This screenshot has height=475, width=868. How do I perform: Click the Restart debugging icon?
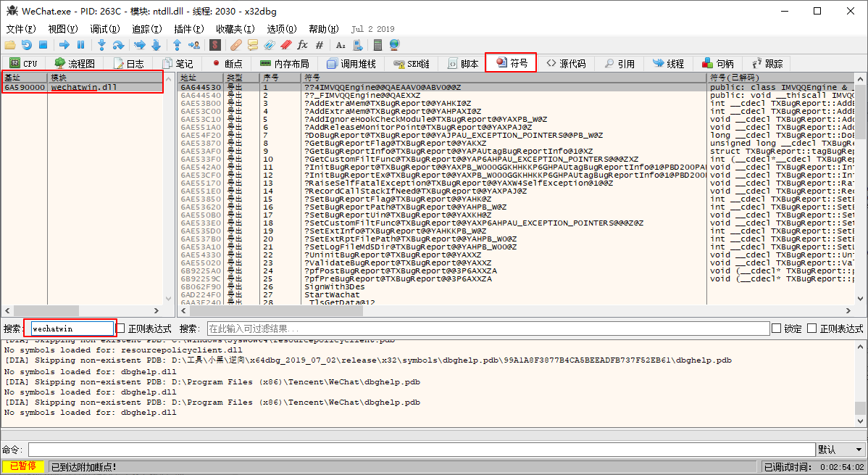pyautogui.click(x=26, y=45)
